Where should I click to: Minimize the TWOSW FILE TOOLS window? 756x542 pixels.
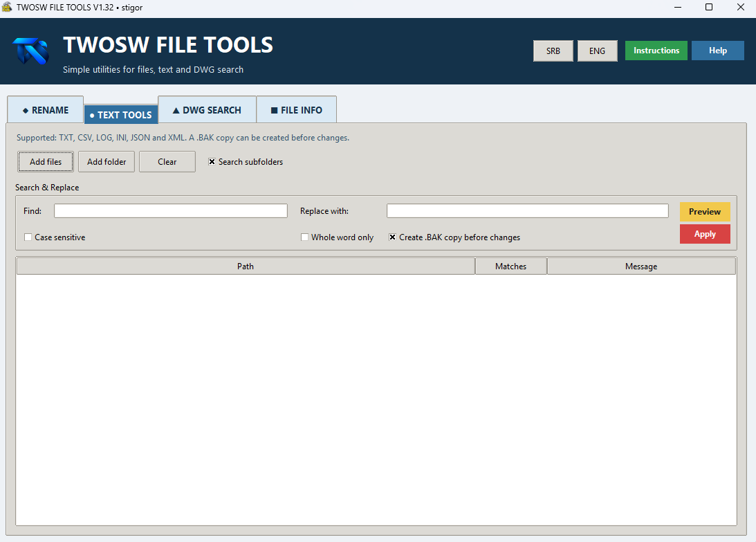(678, 7)
